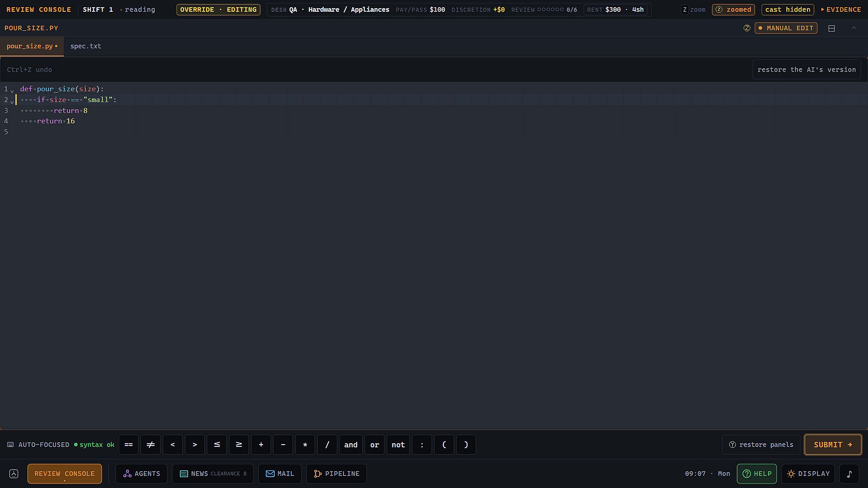868x488 pixels.
Task: Click the OVERRIDE · EDITING badge
Action: 218,9
